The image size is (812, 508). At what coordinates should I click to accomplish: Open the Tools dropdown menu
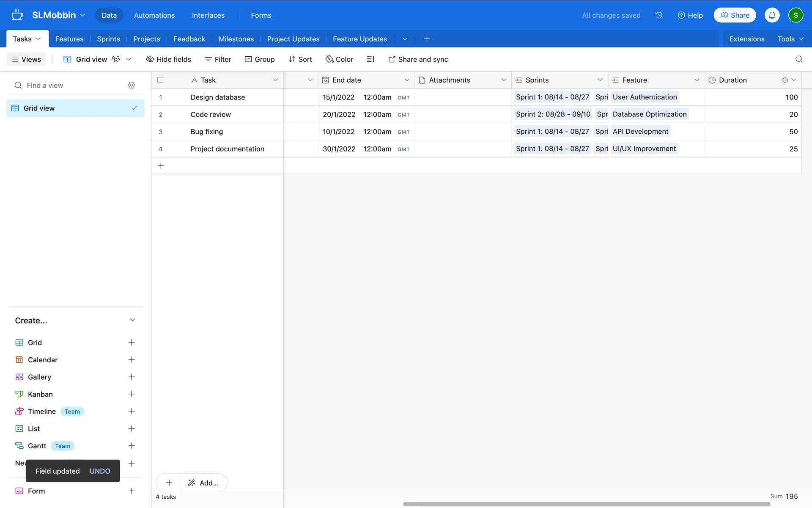[790, 39]
